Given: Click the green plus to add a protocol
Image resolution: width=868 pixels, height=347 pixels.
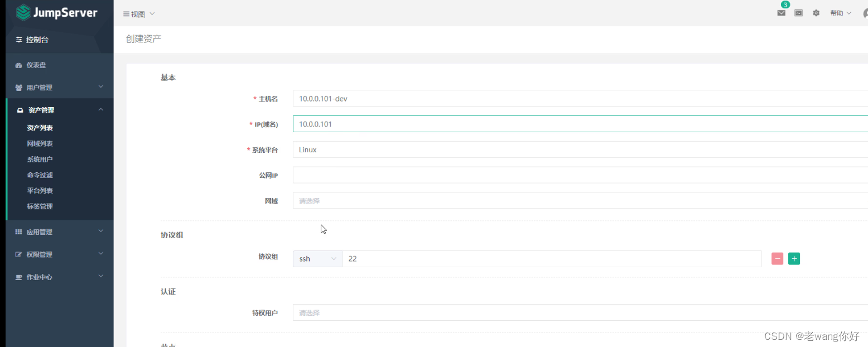Looking at the screenshot, I should 794,258.
